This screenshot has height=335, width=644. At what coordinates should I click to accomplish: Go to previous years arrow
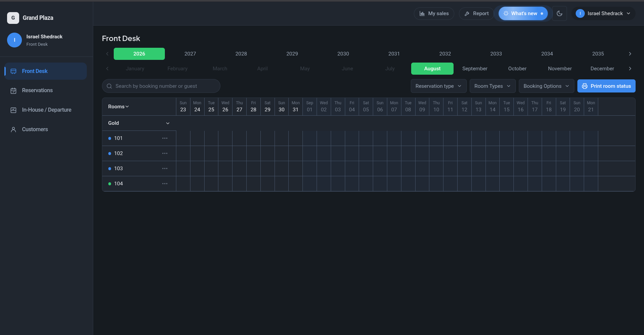pyautogui.click(x=107, y=54)
